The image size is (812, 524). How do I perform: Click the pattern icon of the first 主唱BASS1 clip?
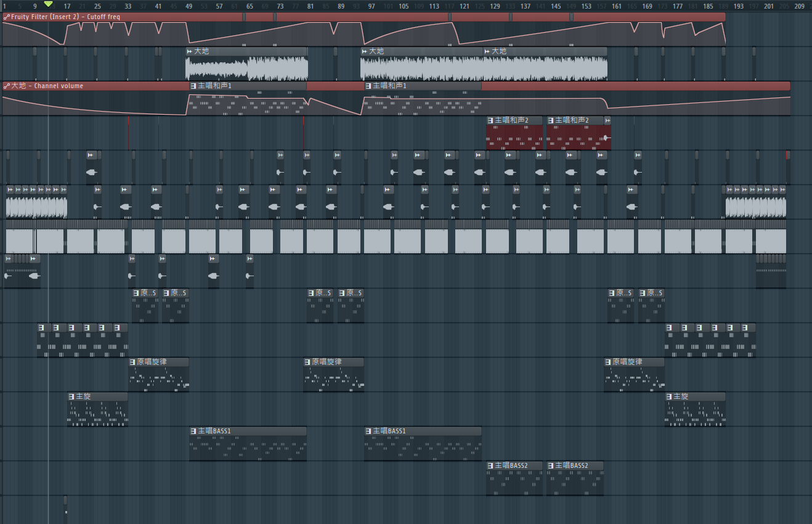coord(193,431)
